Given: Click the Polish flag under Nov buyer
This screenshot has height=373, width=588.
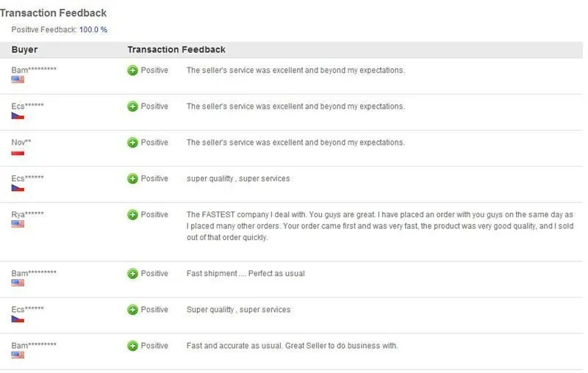Looking at the screenshot, I should [18, 153].
